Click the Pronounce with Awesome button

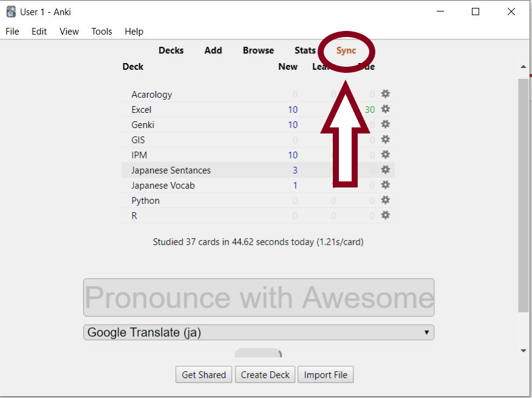[x=259, y=297]
